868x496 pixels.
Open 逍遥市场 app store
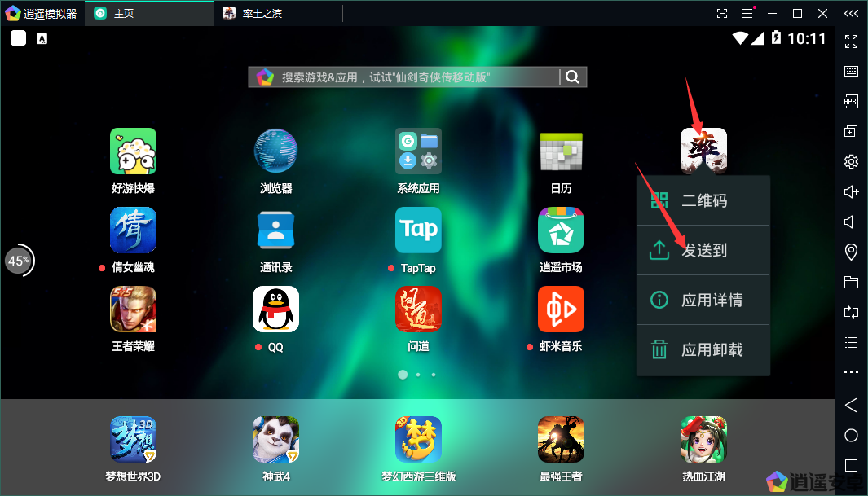click(x=561, y=230)
